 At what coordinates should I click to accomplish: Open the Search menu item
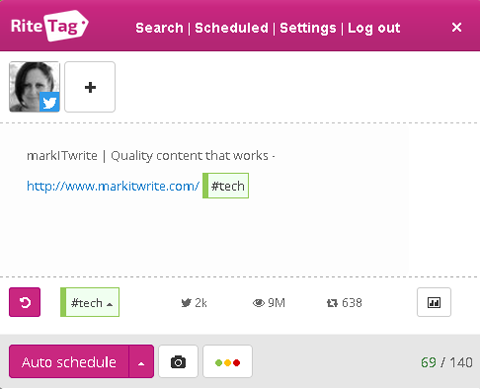159,28
